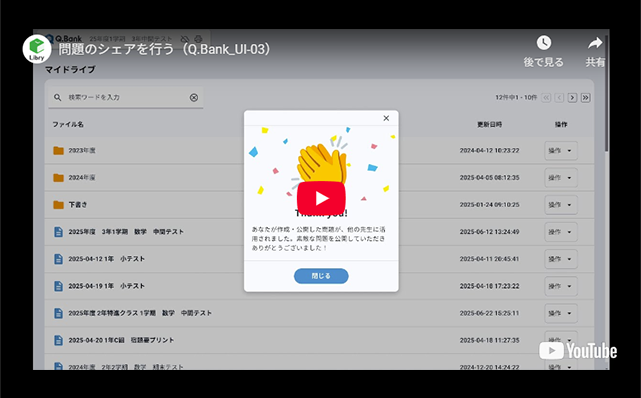641x398 pixels.
Task: Click timestamp 2025-06-22 15:25:11
Action: [489, 313]
